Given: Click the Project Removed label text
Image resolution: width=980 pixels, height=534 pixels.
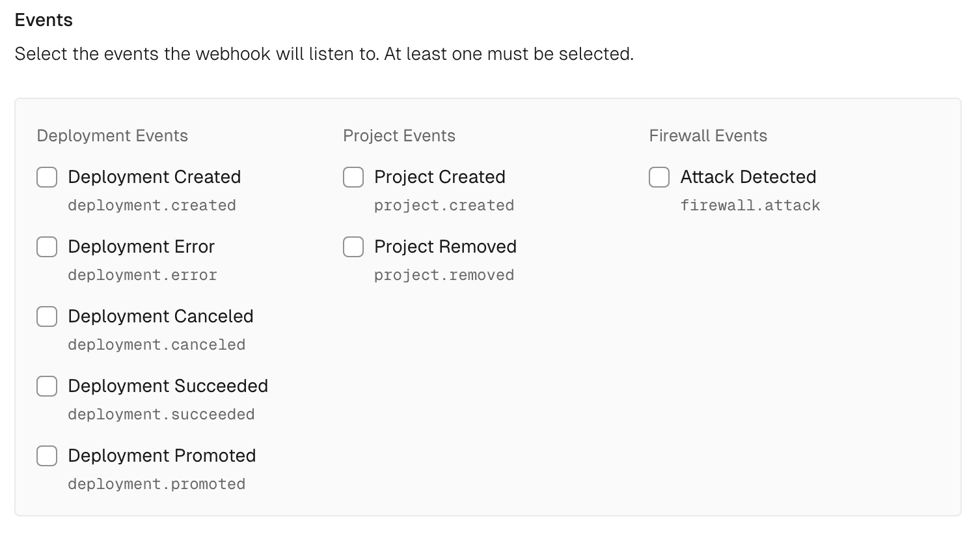Looking at the screenshot, I should coord(444,247).
